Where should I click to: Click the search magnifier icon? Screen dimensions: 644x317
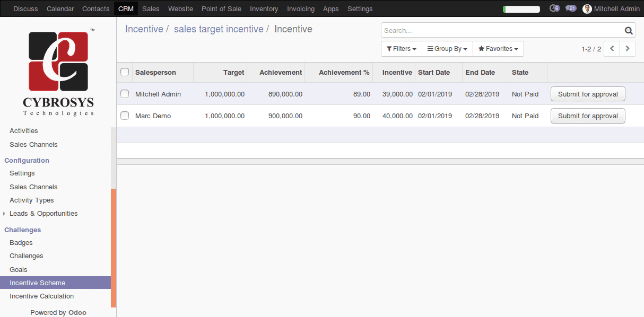[x=629, y=31]
